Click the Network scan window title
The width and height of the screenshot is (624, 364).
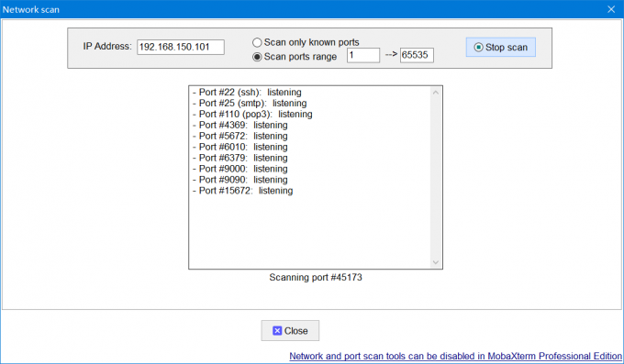[31, 9]
